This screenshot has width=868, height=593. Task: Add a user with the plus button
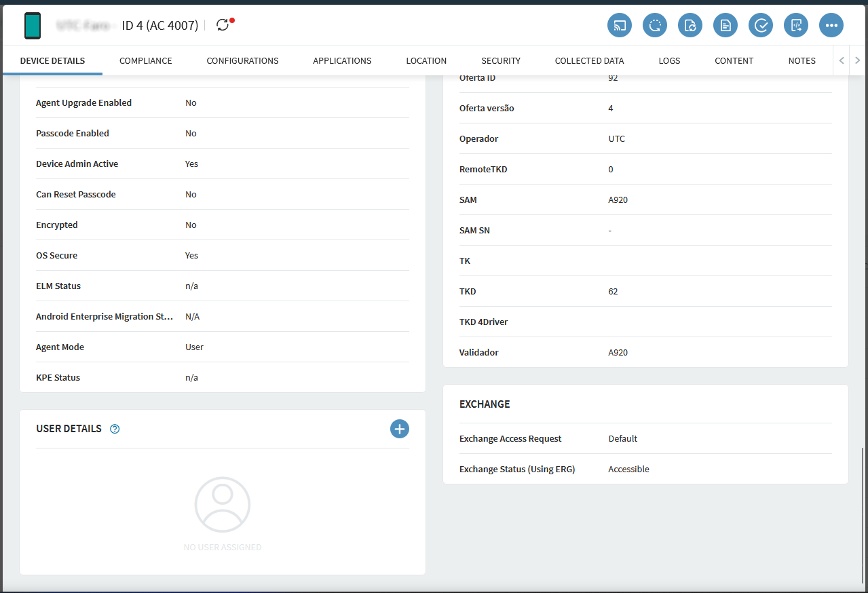point(400,429)
